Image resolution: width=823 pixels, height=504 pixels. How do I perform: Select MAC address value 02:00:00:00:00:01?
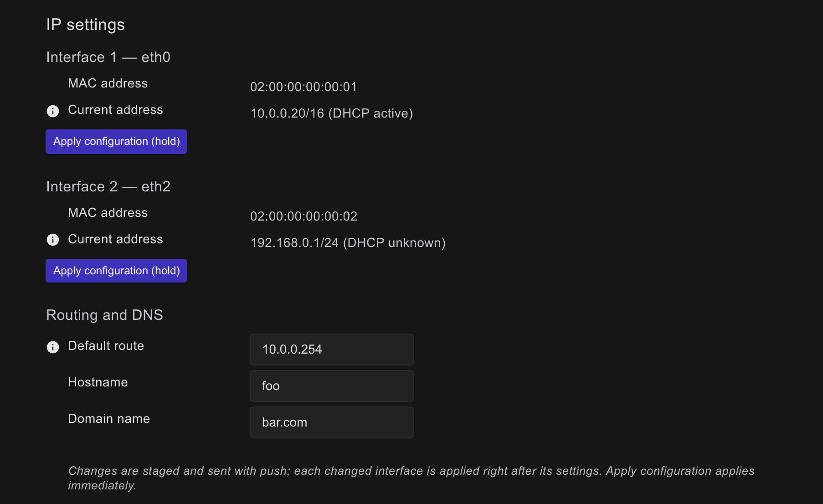[303, 87]
